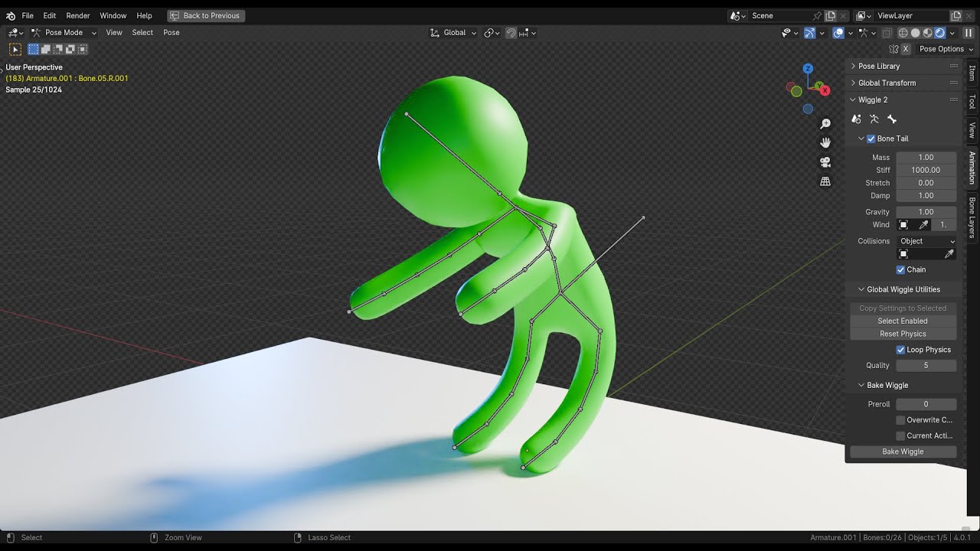Screen dimensions: 980x551
Task: Switch to Wireframe viewport shading
Action: pos(903,33)
